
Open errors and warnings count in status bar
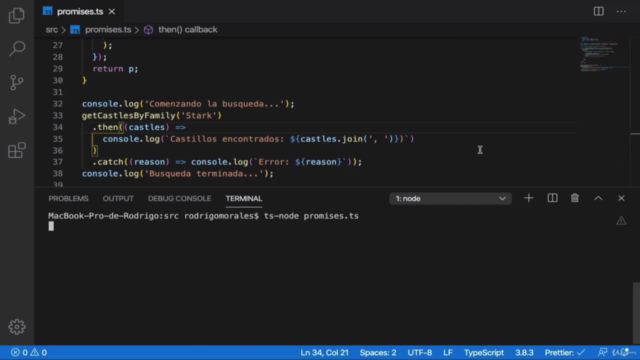click(x=29, y=352)
